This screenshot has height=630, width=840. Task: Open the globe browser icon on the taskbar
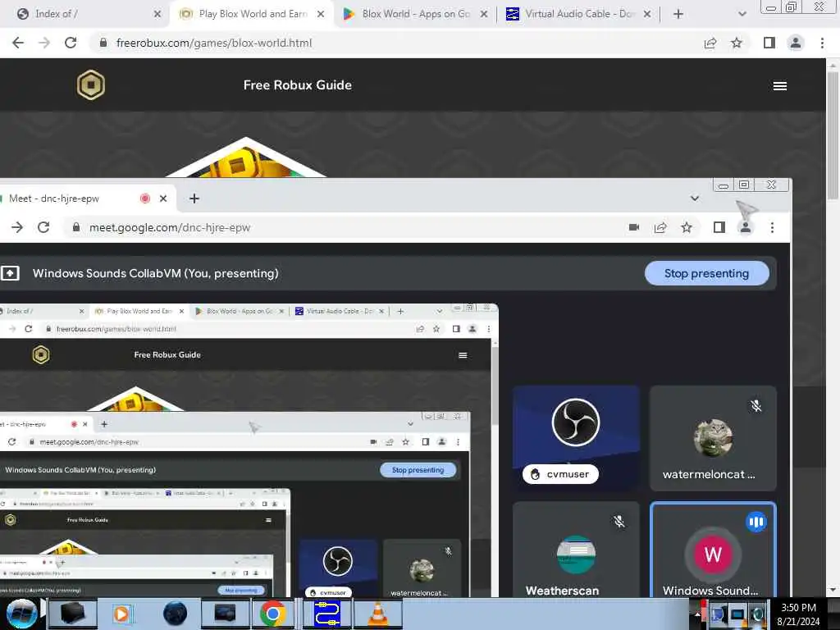[175, 614]
